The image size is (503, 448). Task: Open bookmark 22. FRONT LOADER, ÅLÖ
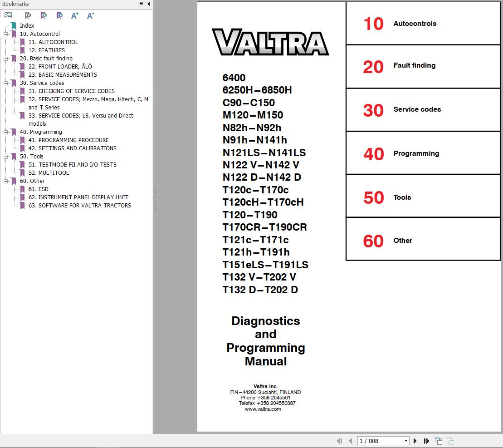60,66
